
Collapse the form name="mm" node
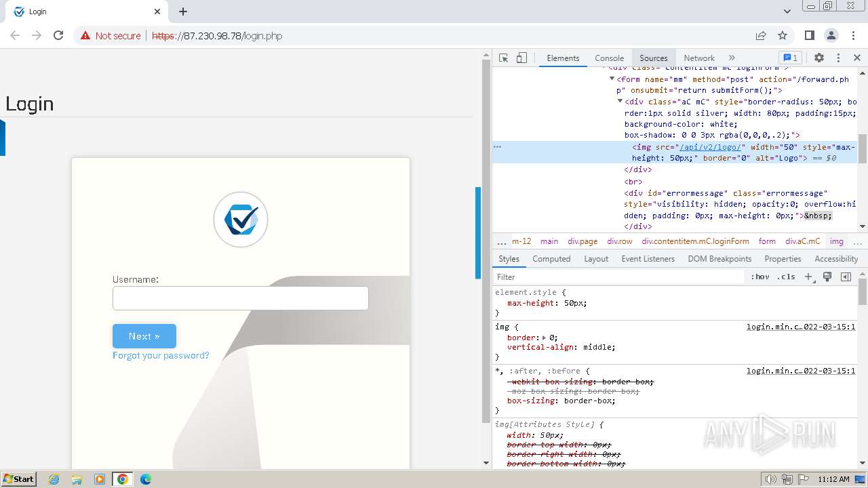[612, 79]
